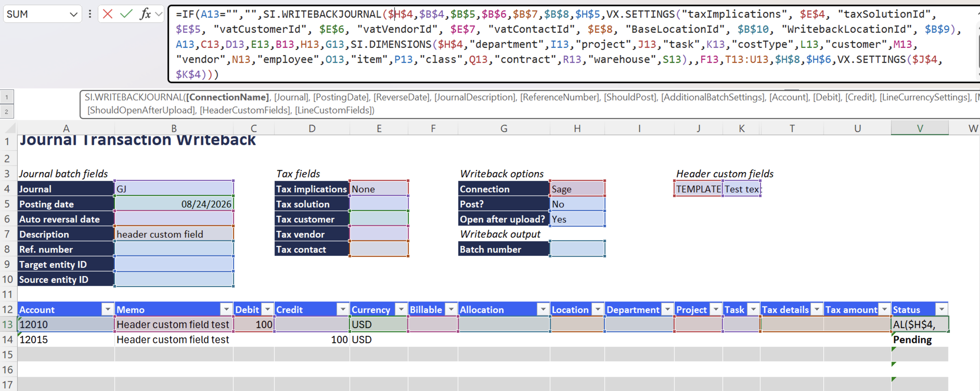Expand the Name Box dropdown showing SUM
The image size is (980, 391).
[x=73, y=15]
